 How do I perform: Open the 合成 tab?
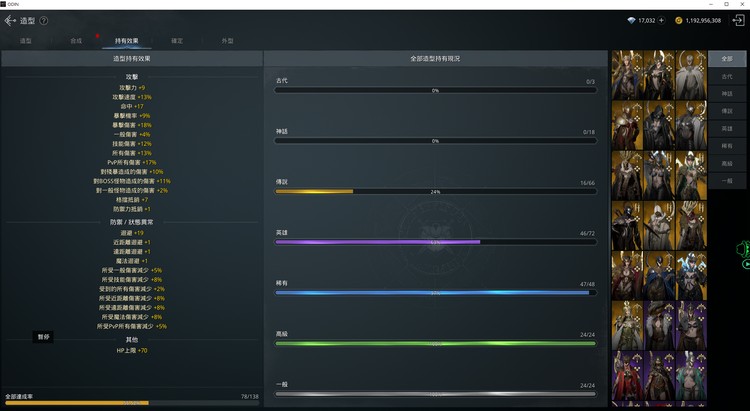click(76, 41)
